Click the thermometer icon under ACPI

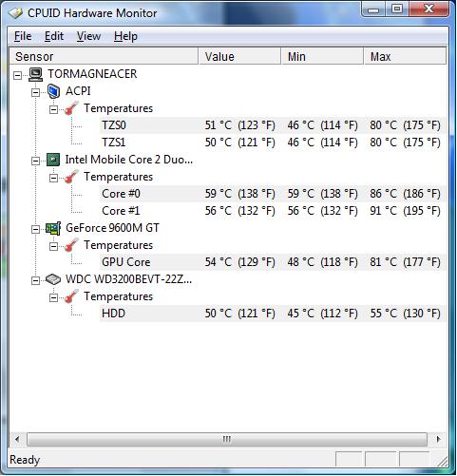[x=71, y=108]
